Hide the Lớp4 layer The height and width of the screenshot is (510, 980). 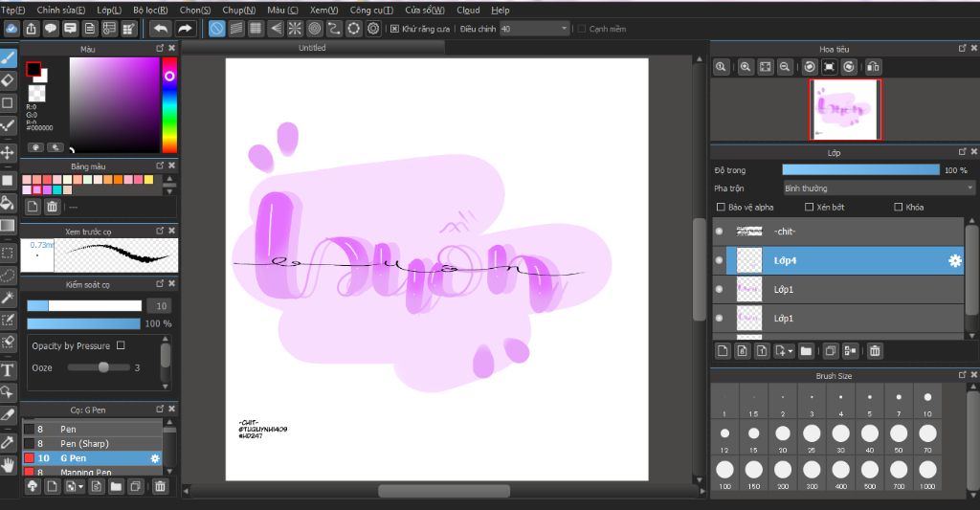tap(720, 260)
